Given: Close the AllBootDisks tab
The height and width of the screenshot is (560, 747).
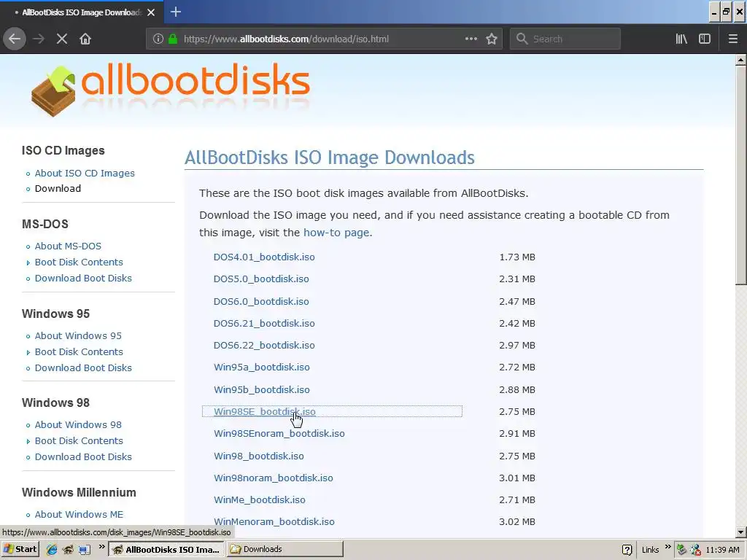Looking at the screenshot, I should [151, 12].
